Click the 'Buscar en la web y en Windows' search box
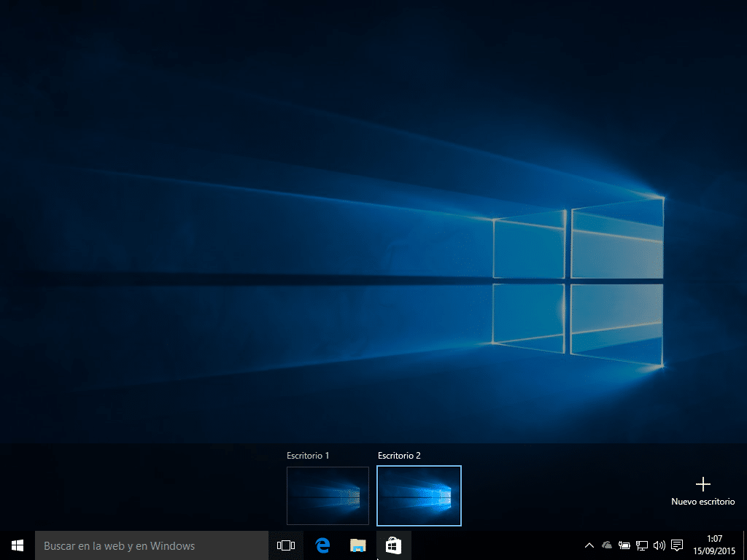Screen dimensions: 747x560 pyautogui.click(x=152, y=545)
